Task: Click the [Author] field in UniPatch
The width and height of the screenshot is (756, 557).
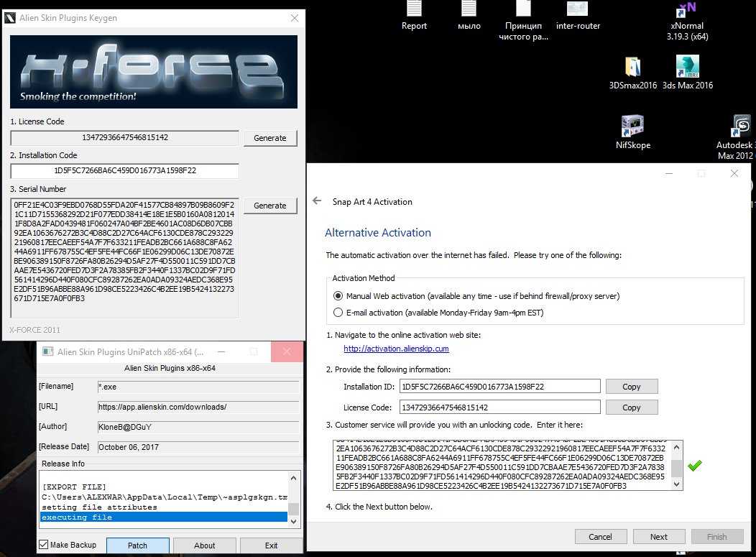Action: point(198,427)
